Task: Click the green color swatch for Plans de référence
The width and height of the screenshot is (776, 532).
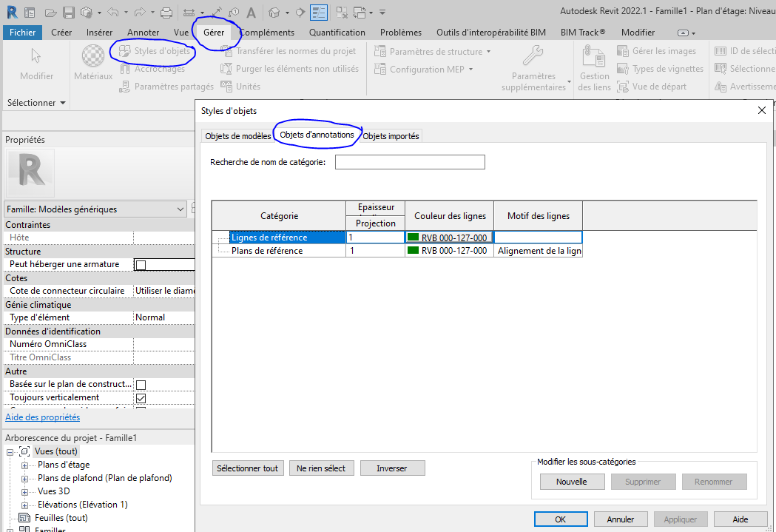Action: (413, 251)
